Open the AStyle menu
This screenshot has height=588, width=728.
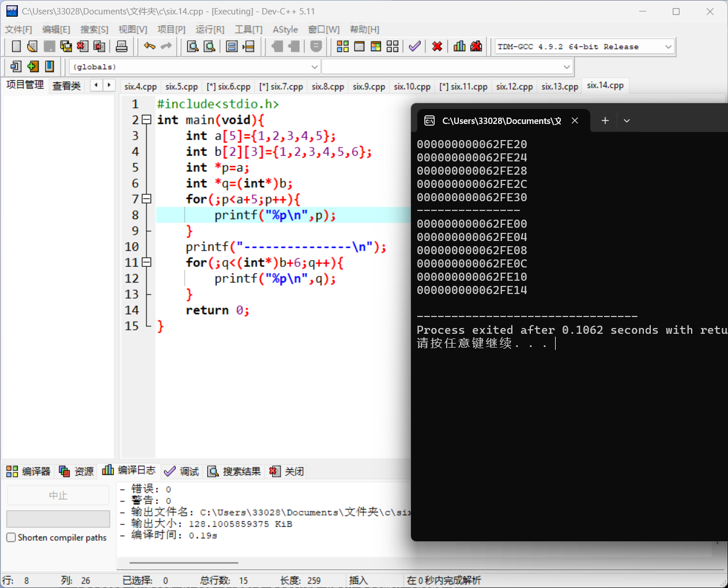pyautogui.click(x=285, y=29)
